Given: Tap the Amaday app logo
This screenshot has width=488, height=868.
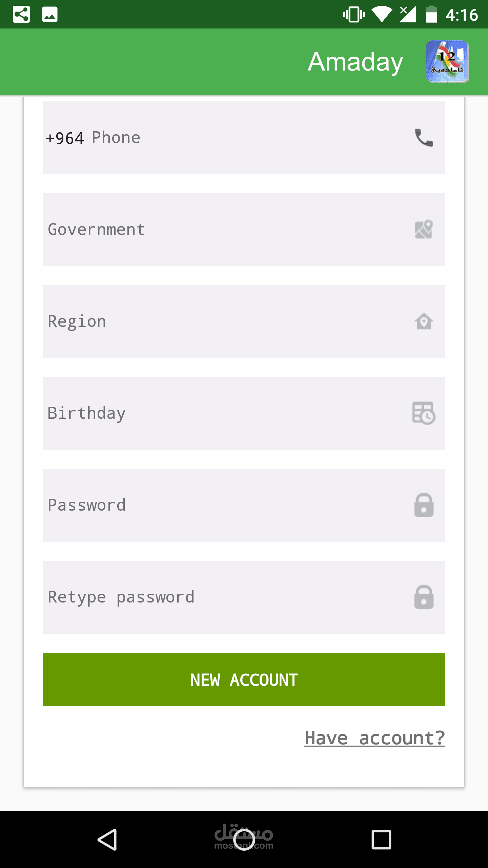Looking at the screenshot, I should 447,62.
